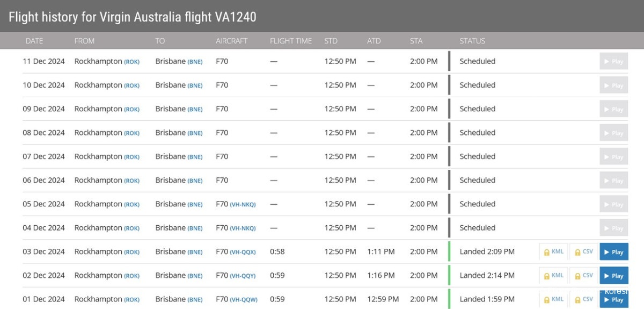644x309 pixels.
Task: Download CSV for 03 Dec flight
Action: click(584, 251)
